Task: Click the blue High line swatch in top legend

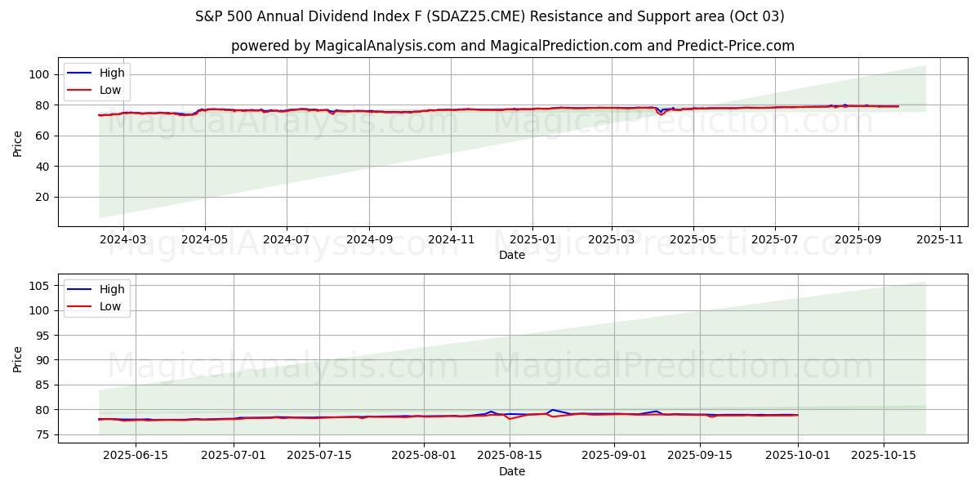Action: click(x=79, y=73)
